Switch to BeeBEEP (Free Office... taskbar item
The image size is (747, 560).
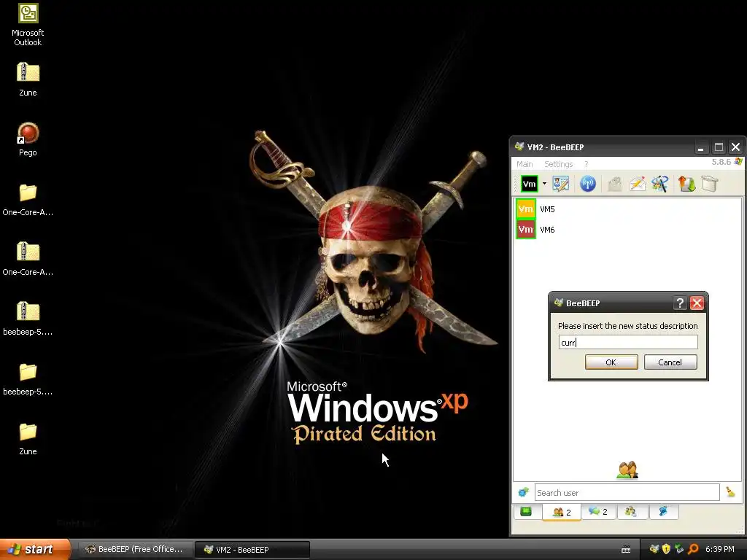click(x=135, y=550)
